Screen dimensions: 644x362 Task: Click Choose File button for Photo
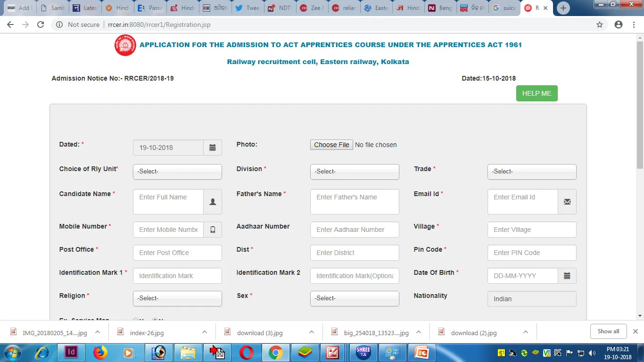coord(331,145)
